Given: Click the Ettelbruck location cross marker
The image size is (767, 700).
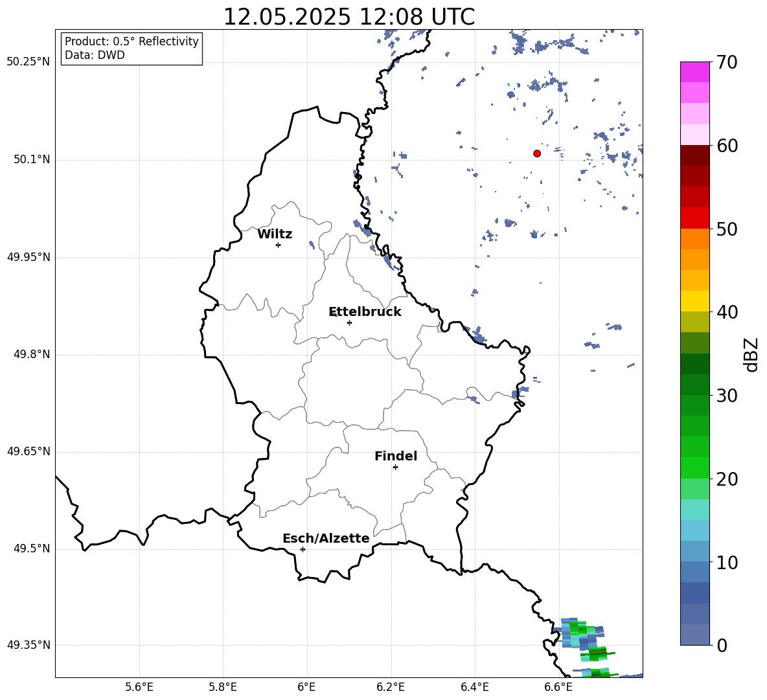Looking at the screenshot, I should pos(349,322).
